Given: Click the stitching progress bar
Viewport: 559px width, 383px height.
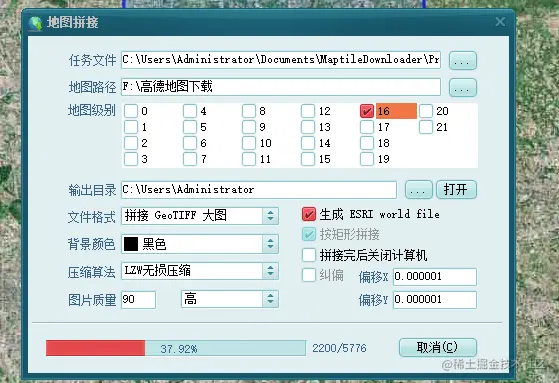Looking at the screenshot, I should (x=176, y=348).
